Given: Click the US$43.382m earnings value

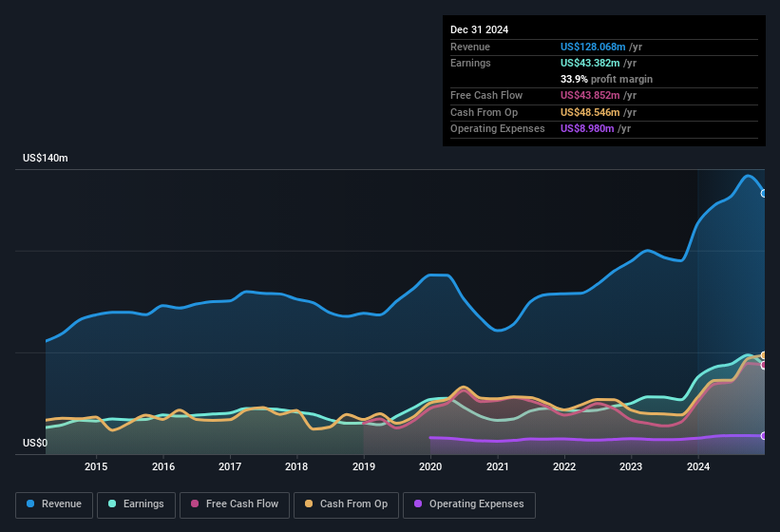Looking at the screenshot, I should pyautogui.click(x=590, y=63).
